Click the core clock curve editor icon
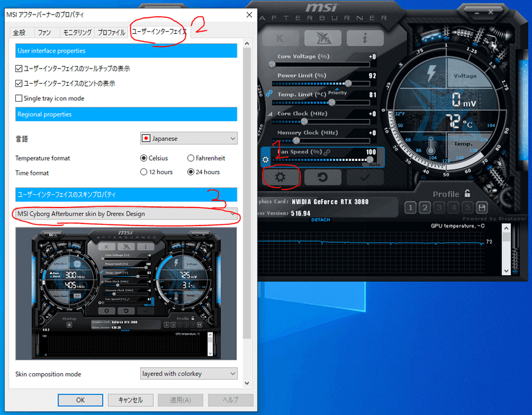 tap(270, 114)
